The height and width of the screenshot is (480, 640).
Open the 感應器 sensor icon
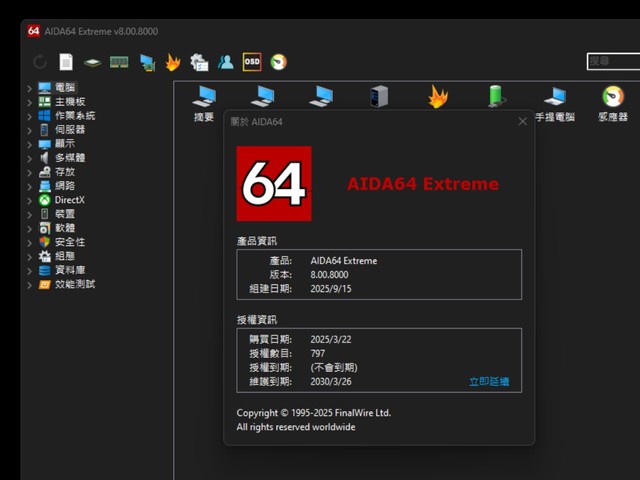click(x=613, y=104)
